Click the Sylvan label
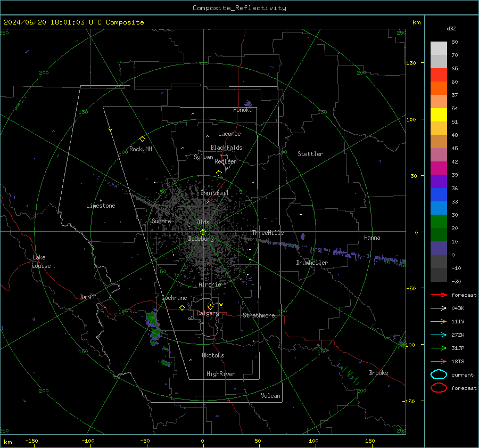 (x=203, y=157)
